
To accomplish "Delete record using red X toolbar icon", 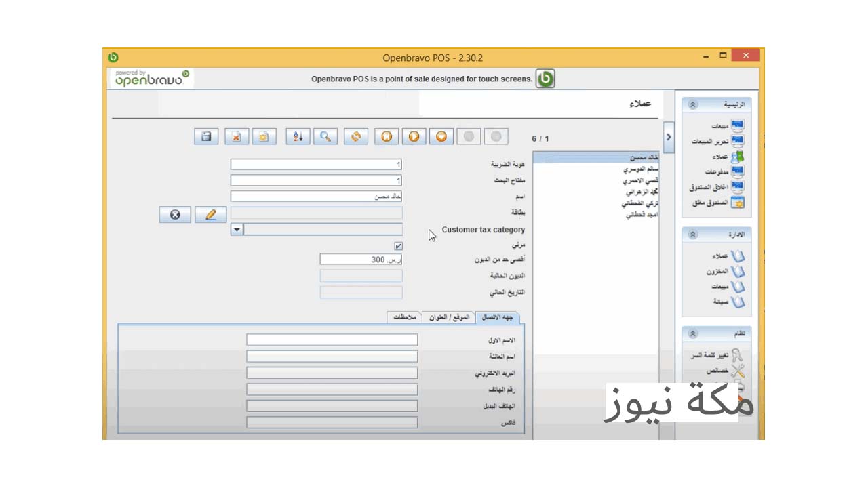I will point(237,136).
